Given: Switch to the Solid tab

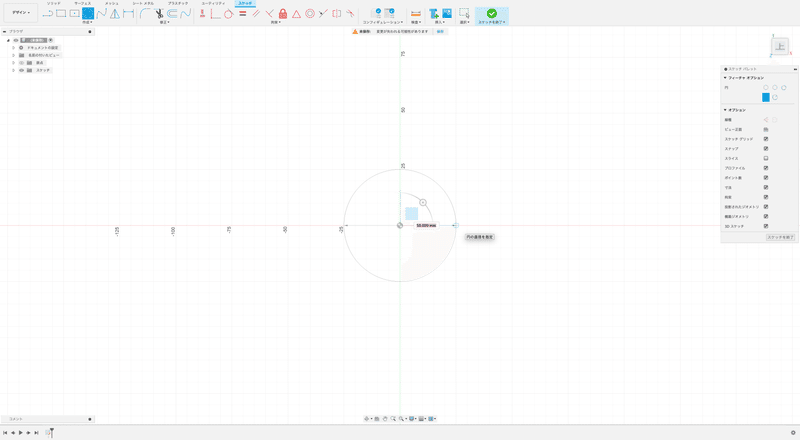Looking at the screenshot, I should [54, 4].
